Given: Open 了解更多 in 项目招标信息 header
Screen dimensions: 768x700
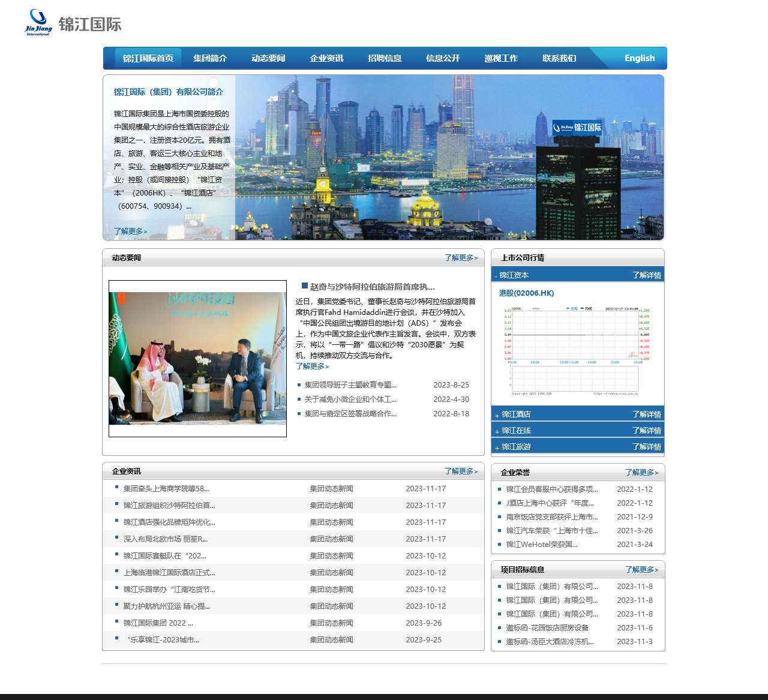Looking at the screenshot, I should (x=641, y=570).
